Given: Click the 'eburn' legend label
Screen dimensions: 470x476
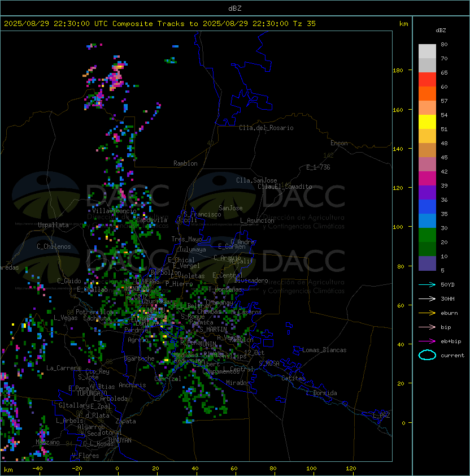Looking at the screenshot, I should pyautogui.click(x=449, y=313).
